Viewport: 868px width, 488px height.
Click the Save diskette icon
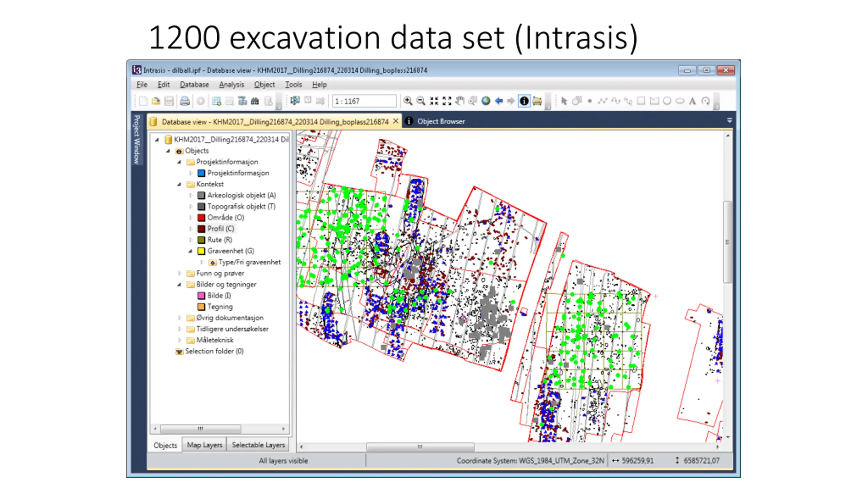pyautogui.click(x=169, y=101)
